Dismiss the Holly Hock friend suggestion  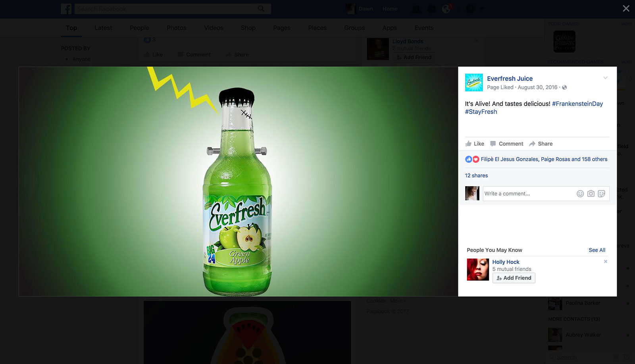click(605, 262)
